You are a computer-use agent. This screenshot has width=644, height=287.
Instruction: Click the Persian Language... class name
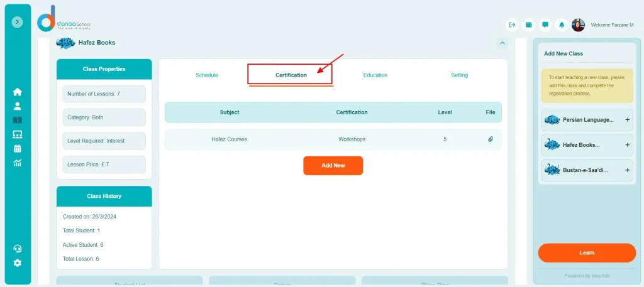click(588, 120)
